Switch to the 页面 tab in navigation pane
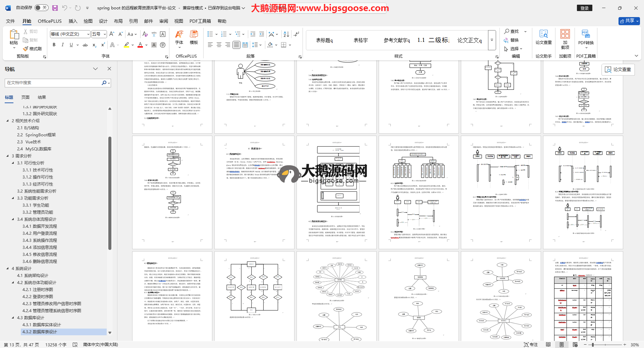Viewport: 644px width, 348px height. coord(25,97)
